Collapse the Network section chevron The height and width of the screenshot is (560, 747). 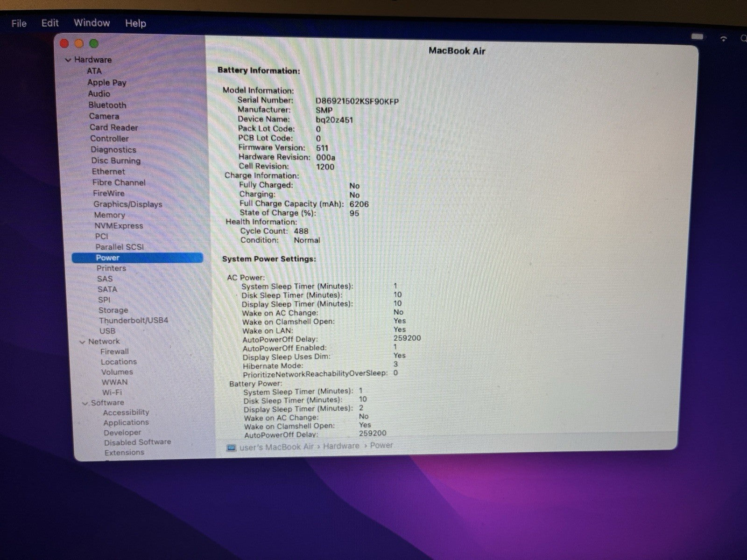(x=83, y=342)
